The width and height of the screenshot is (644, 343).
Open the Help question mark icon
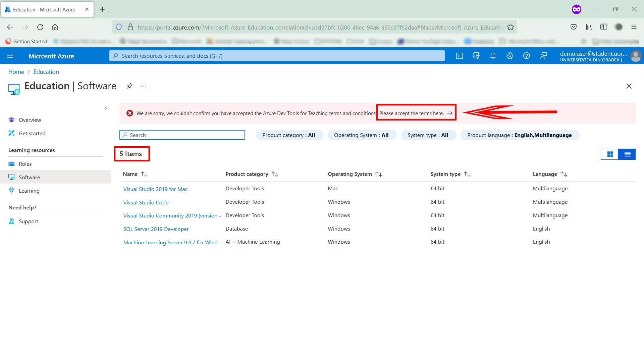pos(527,56)
